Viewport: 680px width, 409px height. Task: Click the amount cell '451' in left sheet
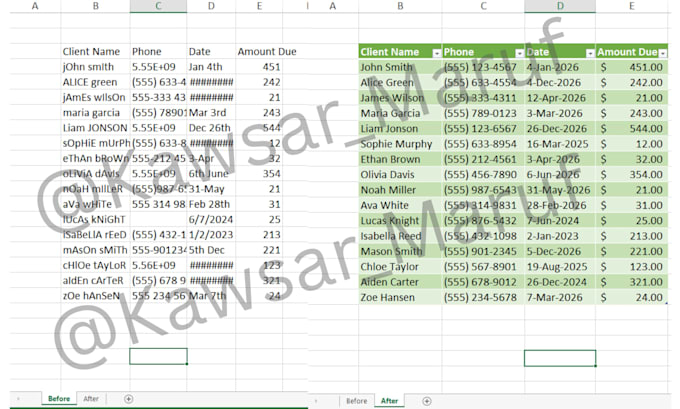pos(259,67)
